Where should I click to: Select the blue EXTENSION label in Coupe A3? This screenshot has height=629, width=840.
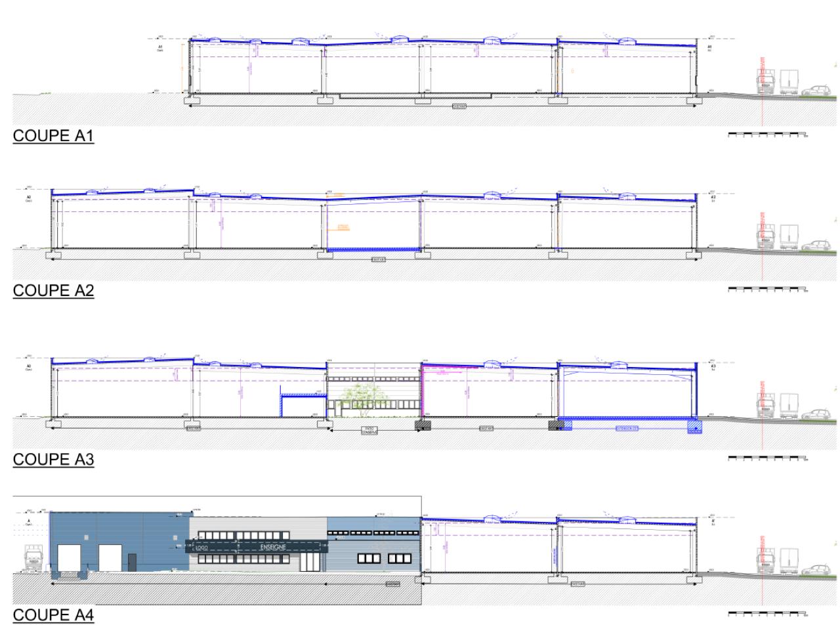coord(627,428)
